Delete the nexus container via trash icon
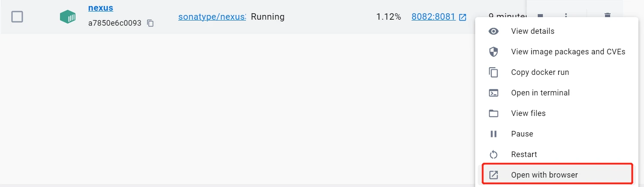This screenshot has width=644, height=187. click(607, 16)
